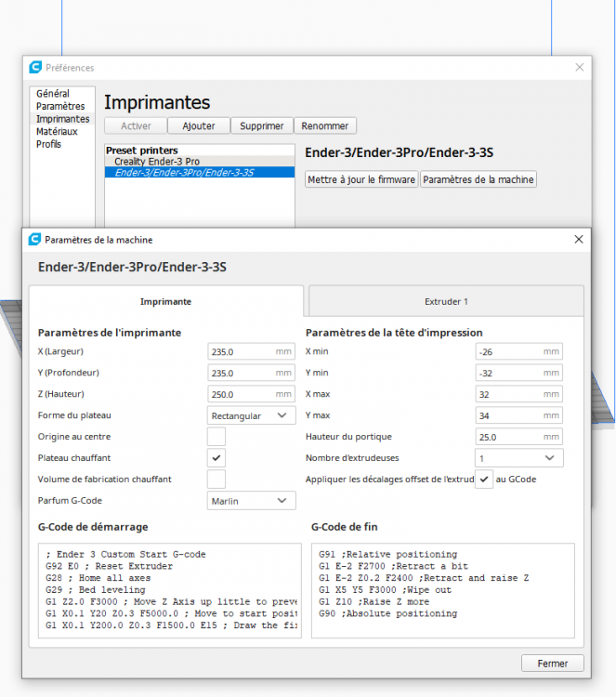
Task: Select Creality Ender-3 Pro in printer list
Action: click(x=200, y=162)
